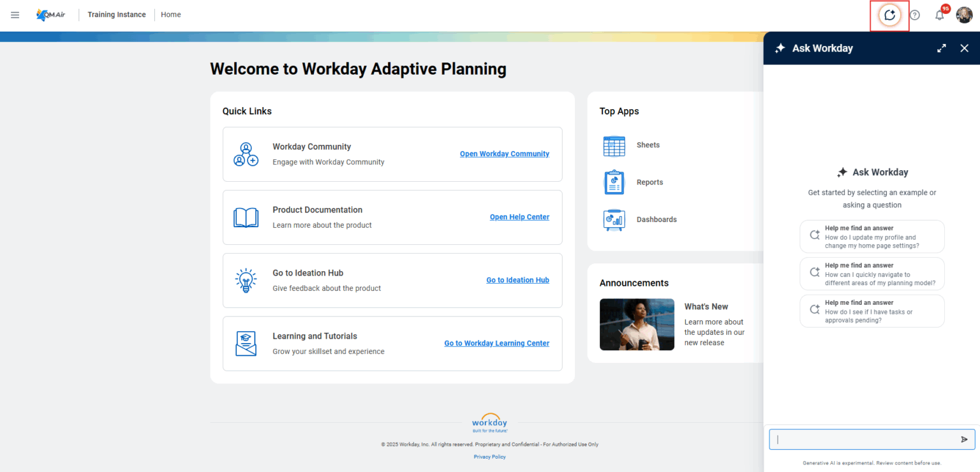This screenshot has width=980, height=472.
Task: Go to Workday Learning Center
Action: 496,343
